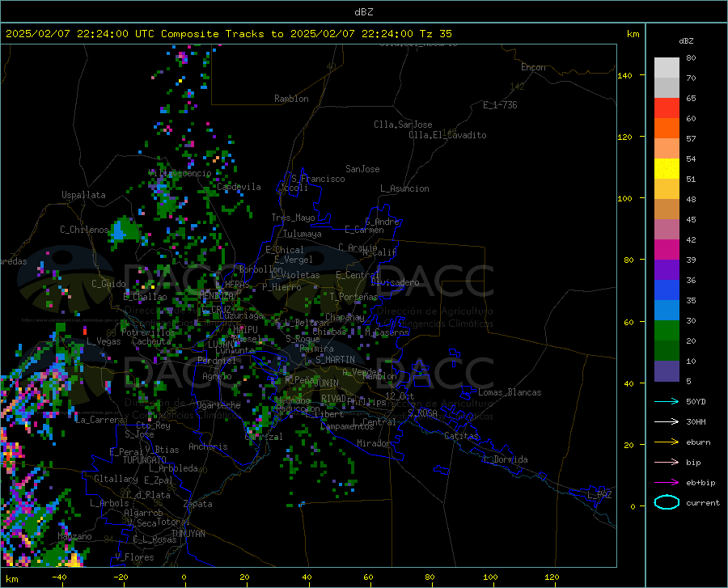Click the Clla.SanJose map label
This screenshot has width=728, height=588.
tap(403, 125)
